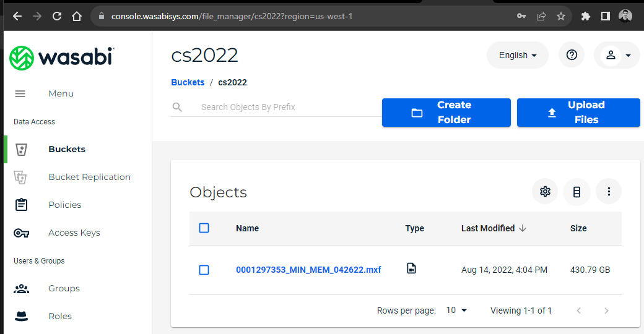Viewport: 644px width, 334px height.
Task: Click the browser address bar URL
Action: pos(232,17)
